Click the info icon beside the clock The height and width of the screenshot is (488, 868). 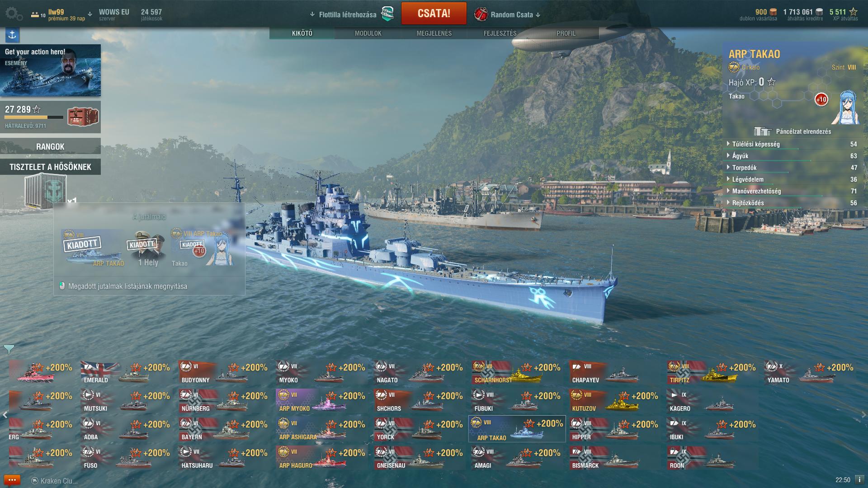point(859,480)
